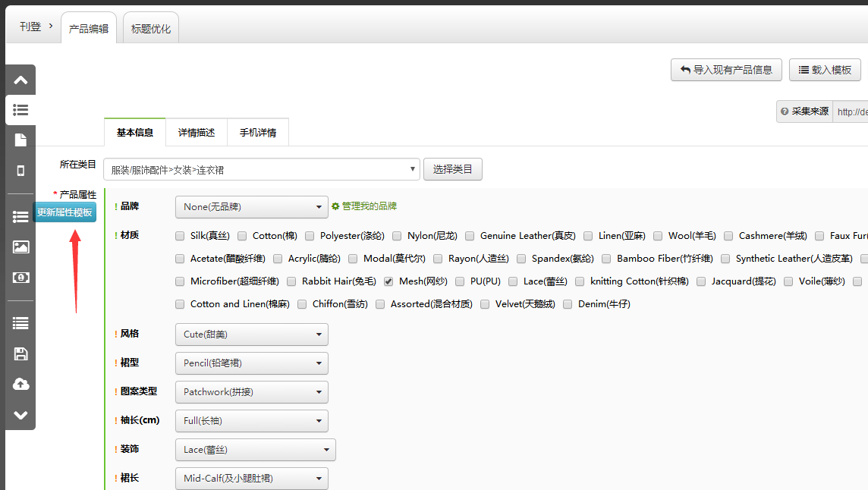The width and height of the screenshot is (868, 490).
Task: Check the Linen(亚麻) checkbox
Action: (x=588, y=236)
